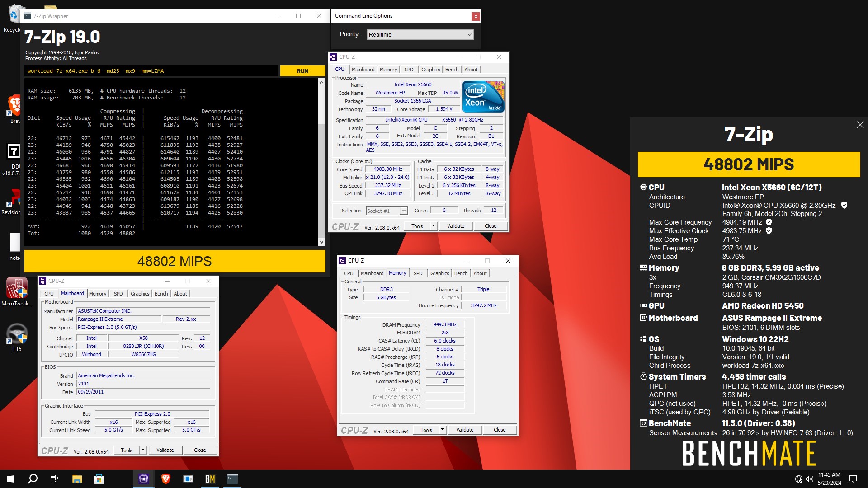Click the Memory section icon in BenchMate
Screen dimensions: 868x488
point(643,267)
